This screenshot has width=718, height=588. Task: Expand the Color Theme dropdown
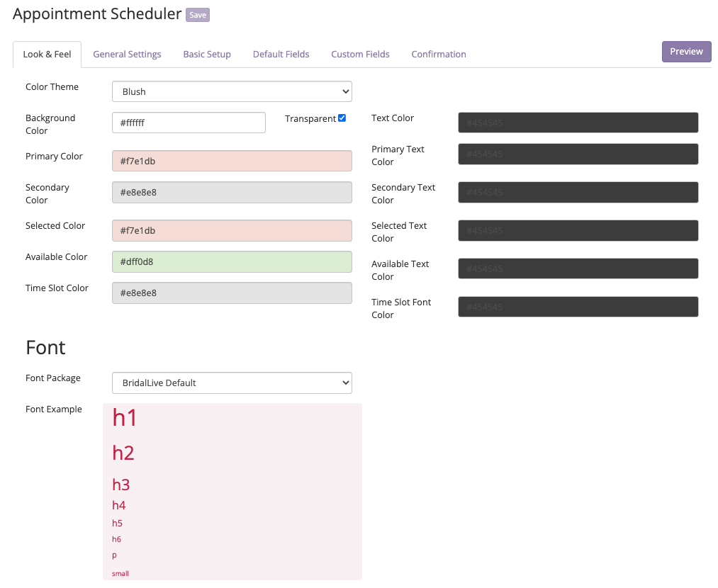point(232,91)
